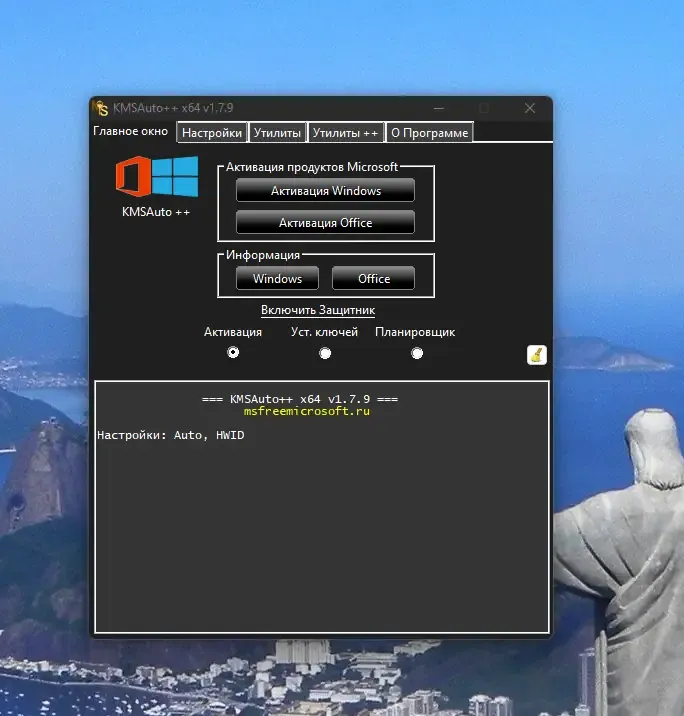The width and height of the screenshot is (684, 716).
Task: Click the KMSAuto title bar app icon
Action: 101,108
